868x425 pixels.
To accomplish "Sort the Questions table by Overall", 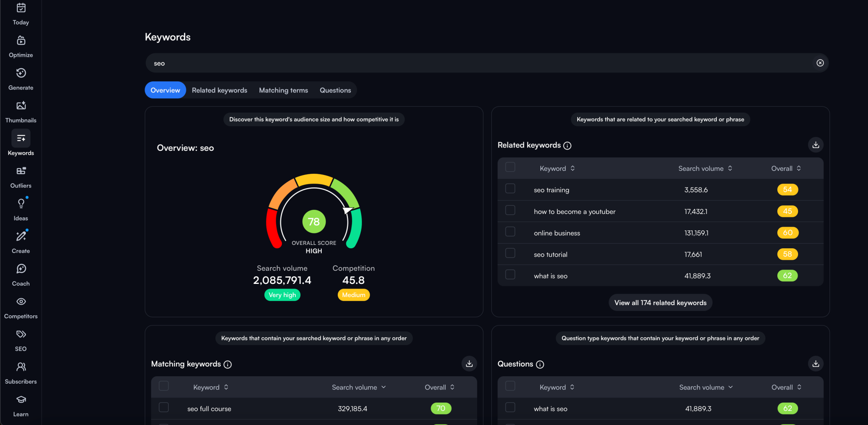I will (x=786, y=387).
